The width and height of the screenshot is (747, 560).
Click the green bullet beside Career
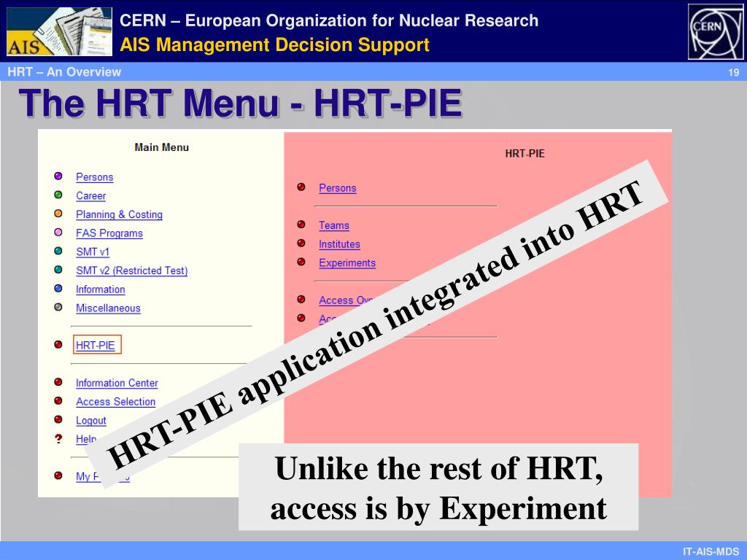tap(58, 195)
